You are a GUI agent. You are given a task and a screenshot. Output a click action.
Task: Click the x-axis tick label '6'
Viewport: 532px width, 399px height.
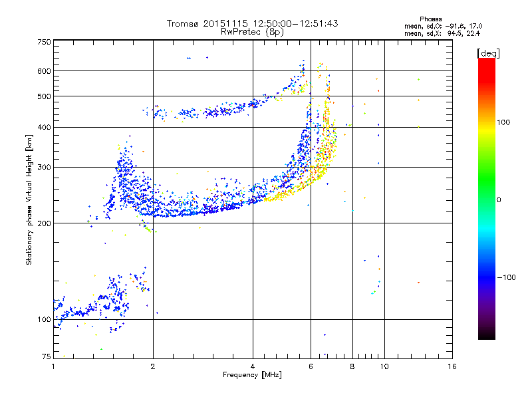coord(311,366)
